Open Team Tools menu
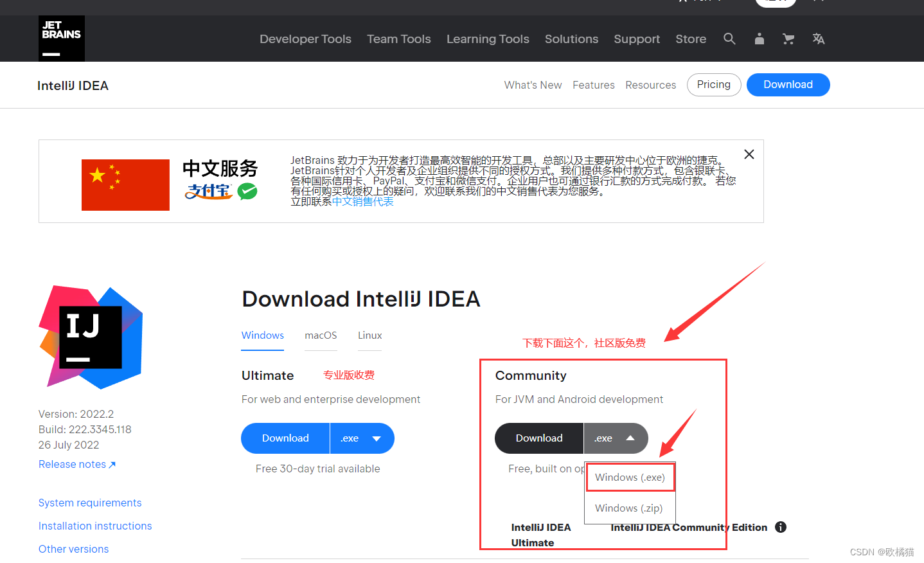This screenshot has height=563, width=924. click(x=399, y=39)
